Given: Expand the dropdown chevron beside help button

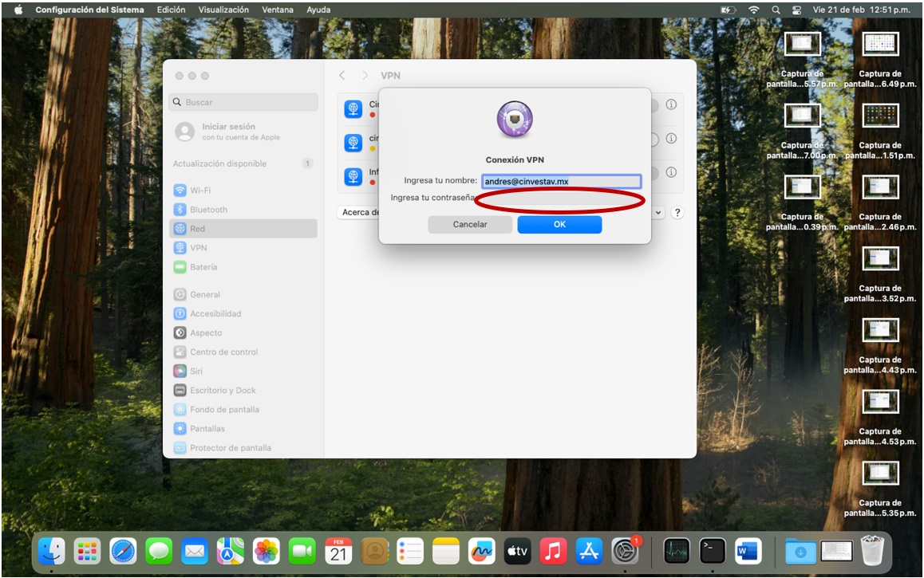Looking at the screenshot, I should (x=659, y=213).
